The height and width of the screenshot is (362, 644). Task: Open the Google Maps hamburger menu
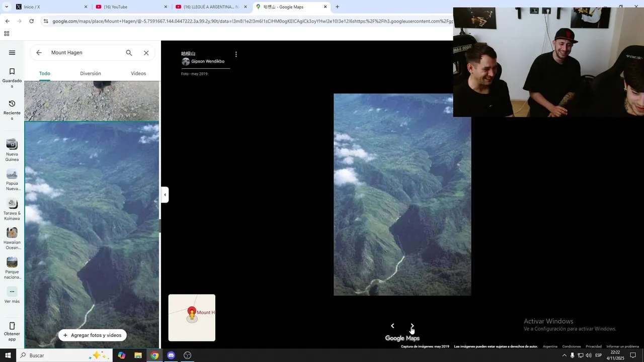click(x=12, y=53)
